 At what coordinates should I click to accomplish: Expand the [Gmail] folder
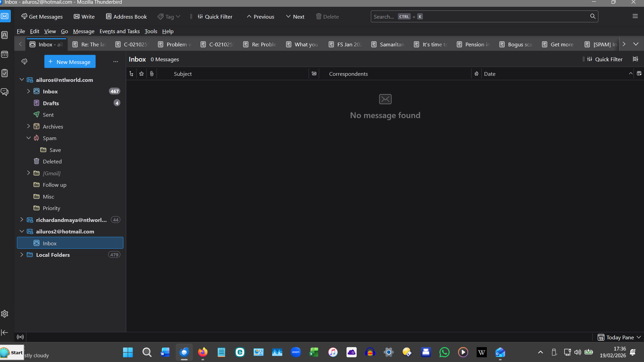(29, 173)
